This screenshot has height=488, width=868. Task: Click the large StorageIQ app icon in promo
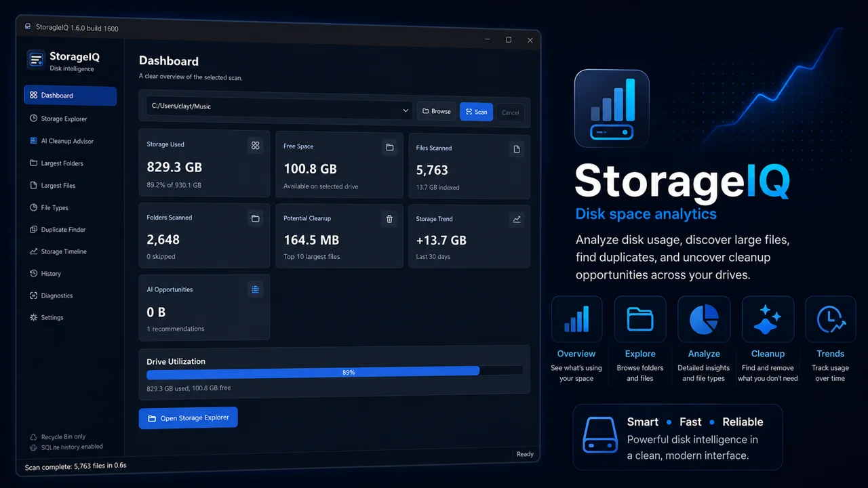click(612, 108)
